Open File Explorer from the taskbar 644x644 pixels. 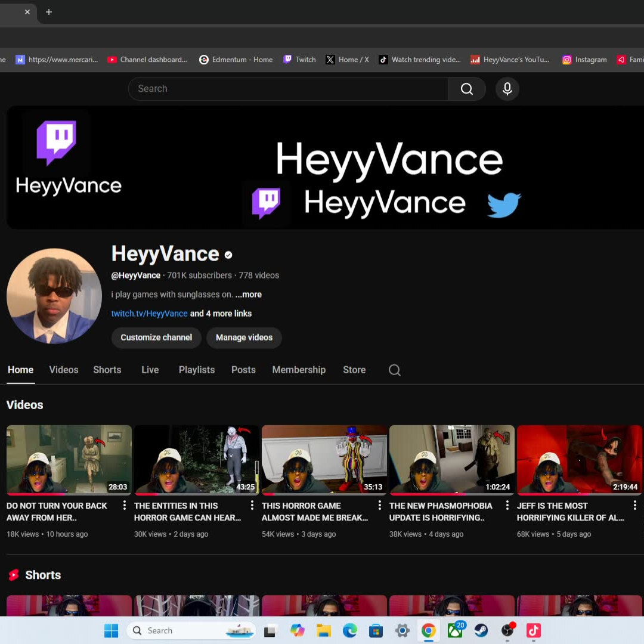324,630
